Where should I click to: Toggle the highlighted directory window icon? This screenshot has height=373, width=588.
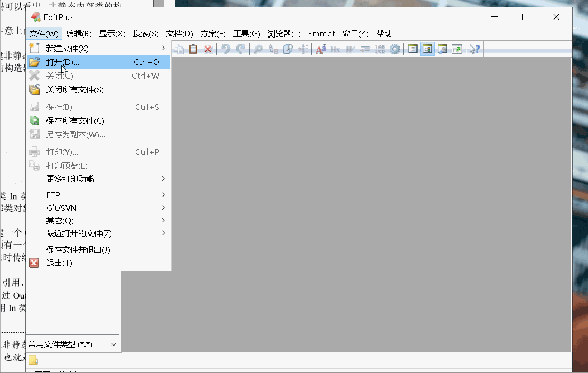[428, 49]
